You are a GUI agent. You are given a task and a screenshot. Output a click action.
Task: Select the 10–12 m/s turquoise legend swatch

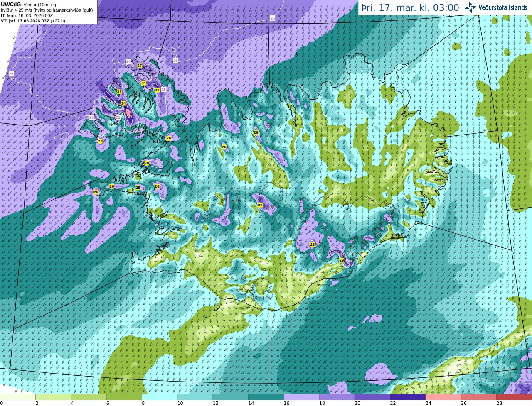(x=195, y=397)
